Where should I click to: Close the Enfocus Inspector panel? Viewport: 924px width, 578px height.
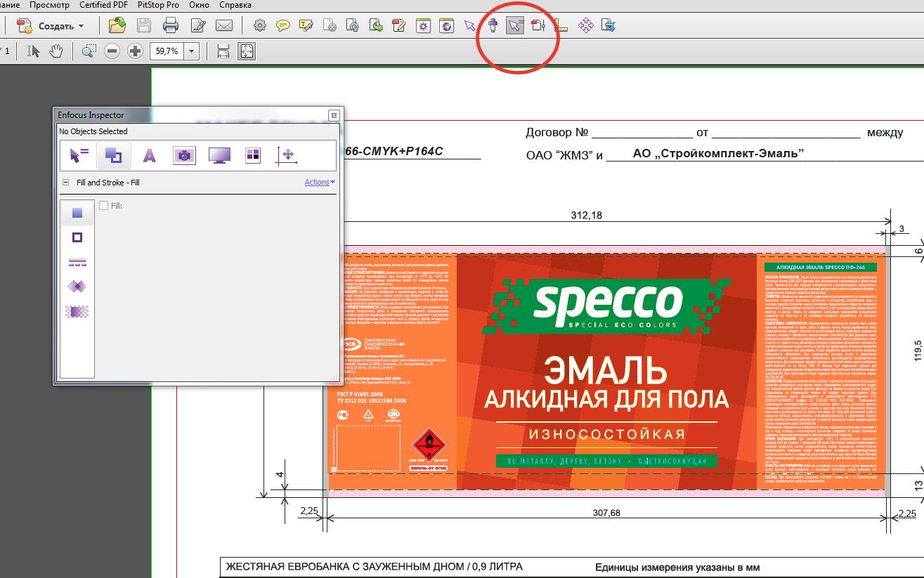[334, 115]
